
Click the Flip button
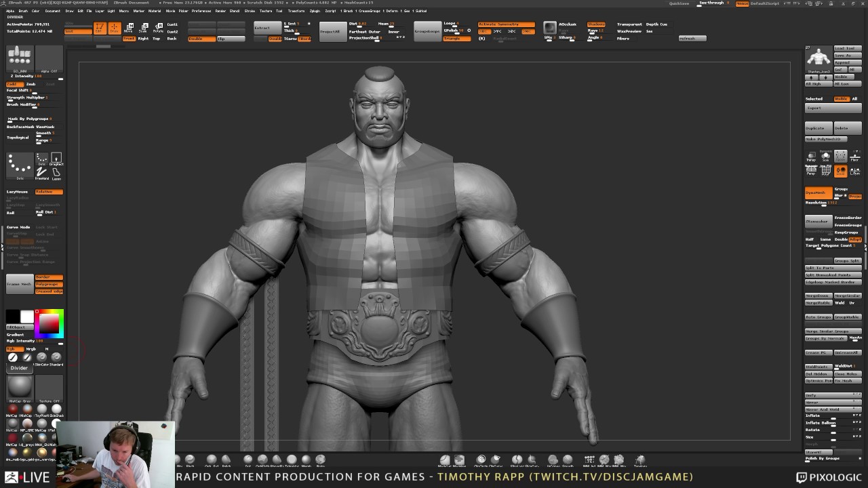pyautogui.click(x=231, y=39)
